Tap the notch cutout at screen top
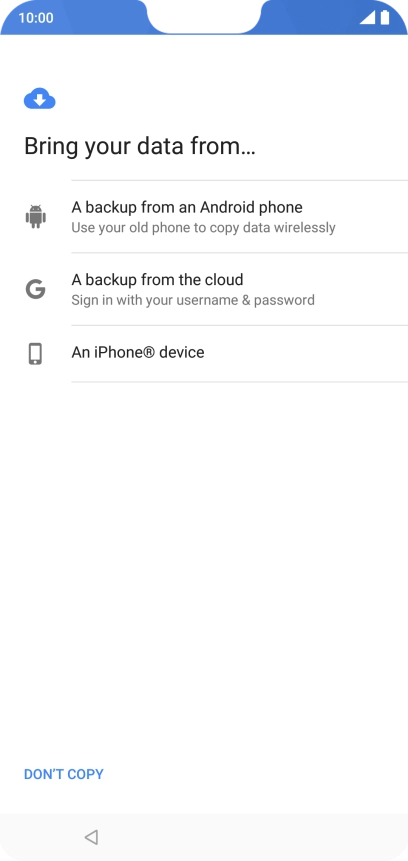408x861 pixels. tap(204, 15)
